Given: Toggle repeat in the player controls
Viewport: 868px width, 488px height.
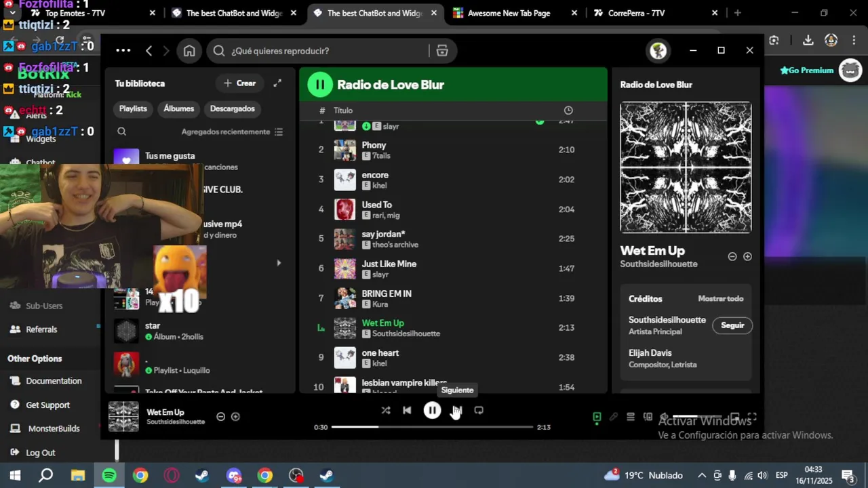Looking at the screenshot, I should 479,411.
